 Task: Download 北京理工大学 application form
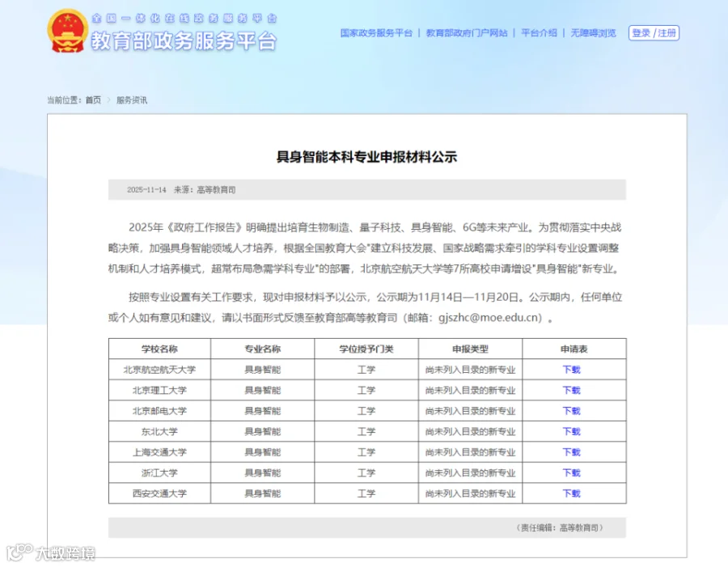coord(572,390)
